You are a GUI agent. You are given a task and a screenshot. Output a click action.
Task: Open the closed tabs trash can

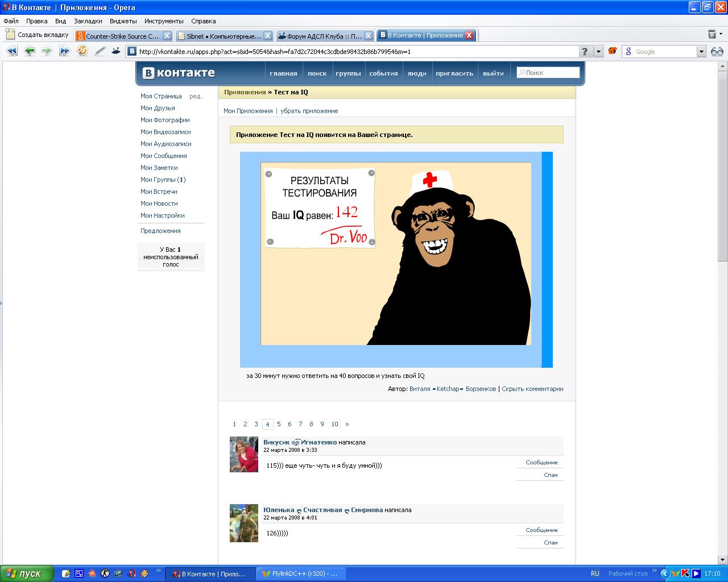712,35
